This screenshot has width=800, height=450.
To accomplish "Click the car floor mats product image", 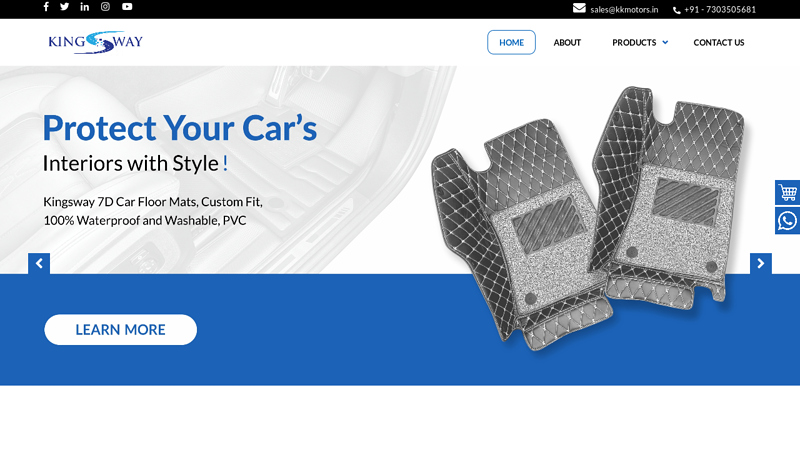I will coord(588,218).
